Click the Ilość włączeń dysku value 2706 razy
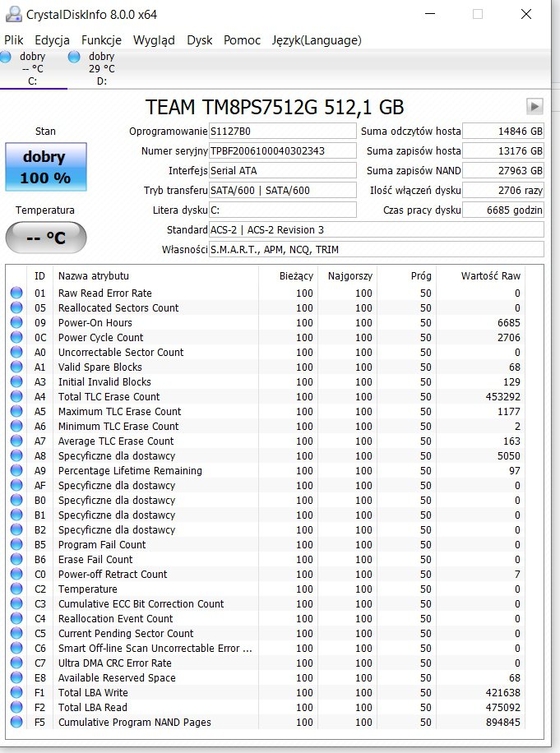 [x=502, y=190]
